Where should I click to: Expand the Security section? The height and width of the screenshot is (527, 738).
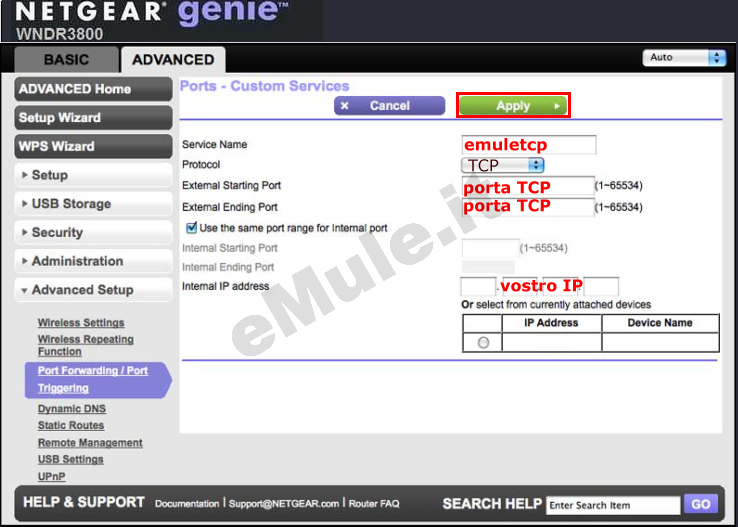point(93,232)
